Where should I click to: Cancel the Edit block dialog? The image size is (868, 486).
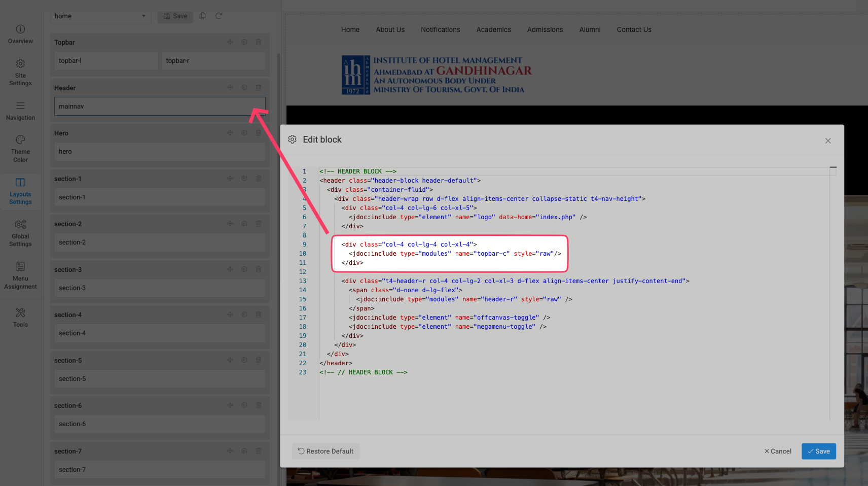pyautogui.click(x=778, y=451)
